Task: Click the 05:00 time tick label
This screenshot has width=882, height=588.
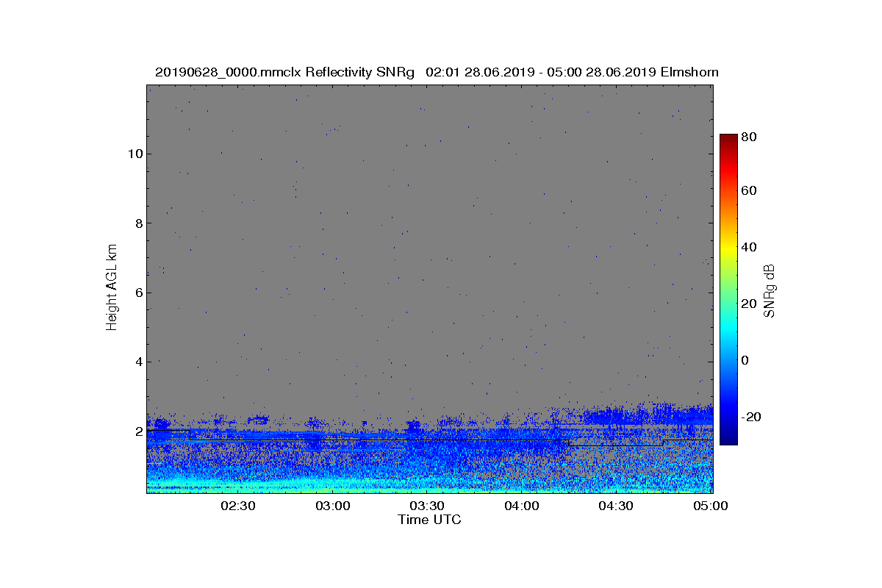Action: coord(711,506)
